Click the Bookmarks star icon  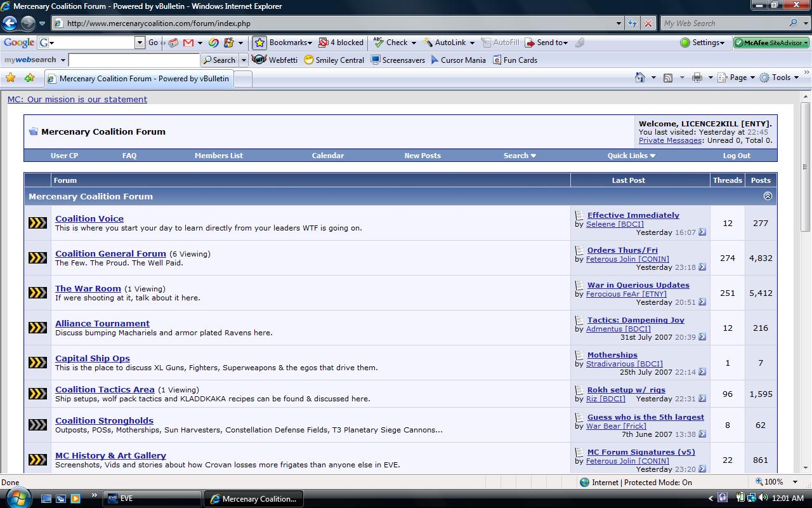pyautogui.click(x=259, y=43)
